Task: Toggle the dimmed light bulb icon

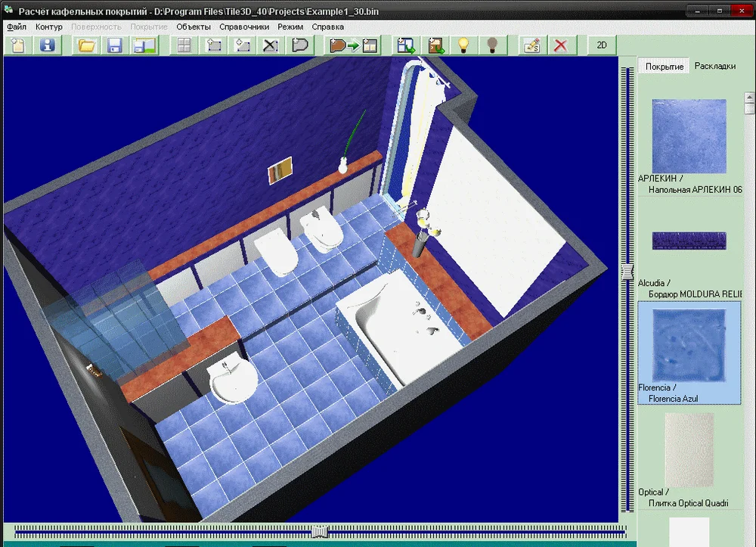Action: [x=492, y=45]
